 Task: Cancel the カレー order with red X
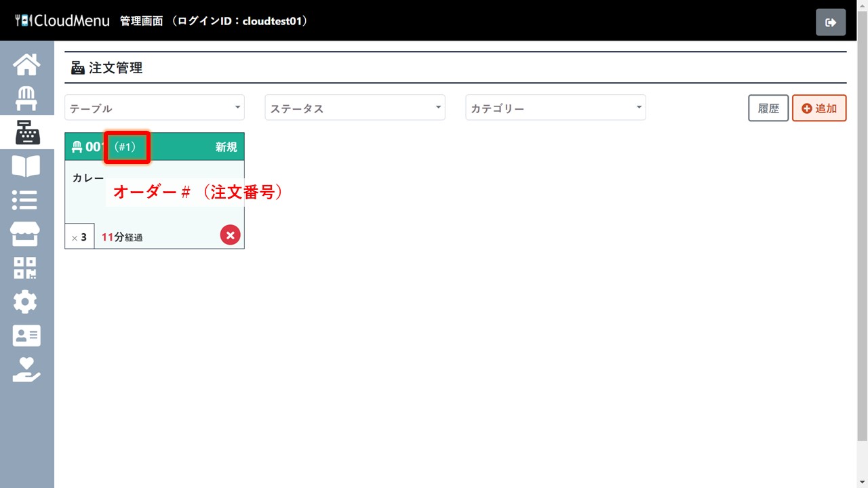click(x=231, y=235)
